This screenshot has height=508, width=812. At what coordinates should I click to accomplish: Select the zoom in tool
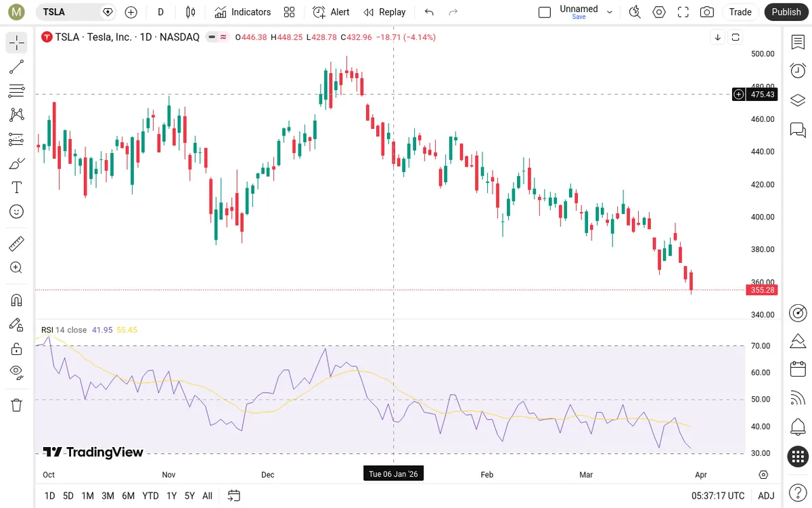tap(17, 268)
